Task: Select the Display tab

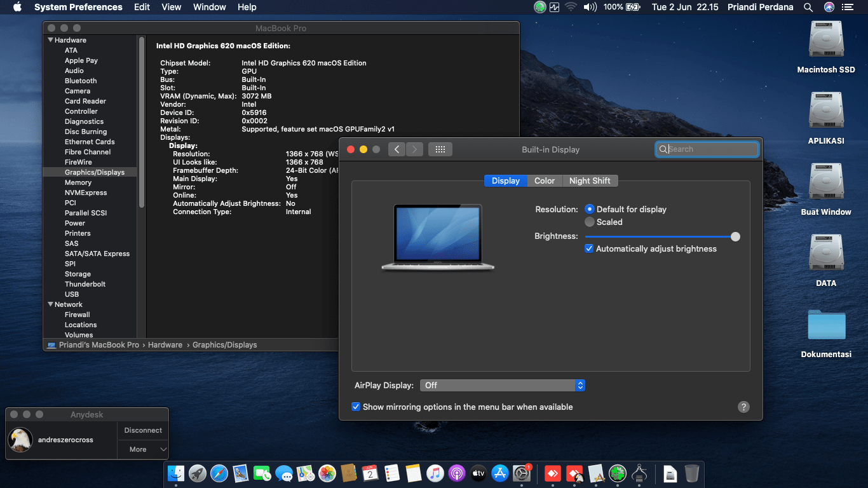Action: (x=506, y=180)
